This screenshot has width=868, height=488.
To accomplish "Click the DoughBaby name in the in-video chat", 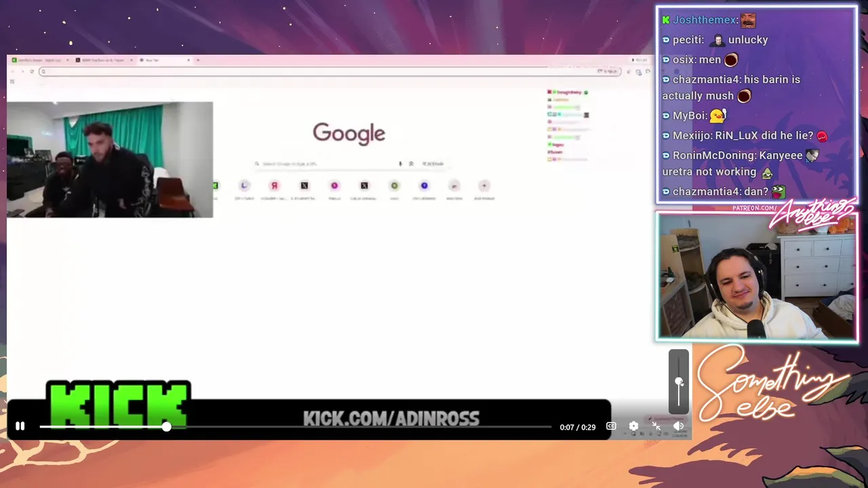I will pyautogui.click(x=568, y=92).
